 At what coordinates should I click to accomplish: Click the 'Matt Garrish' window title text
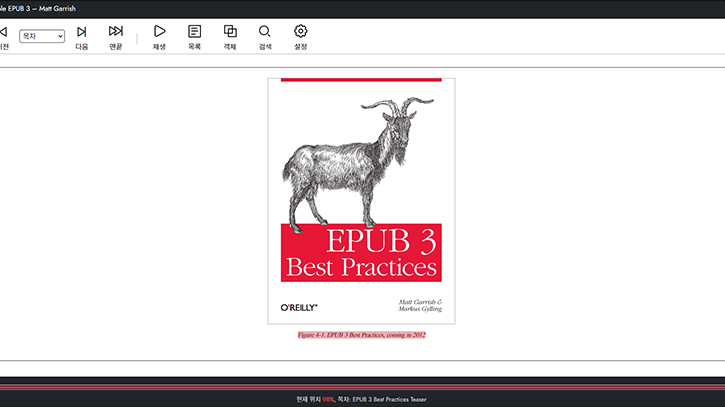[57, 8]
